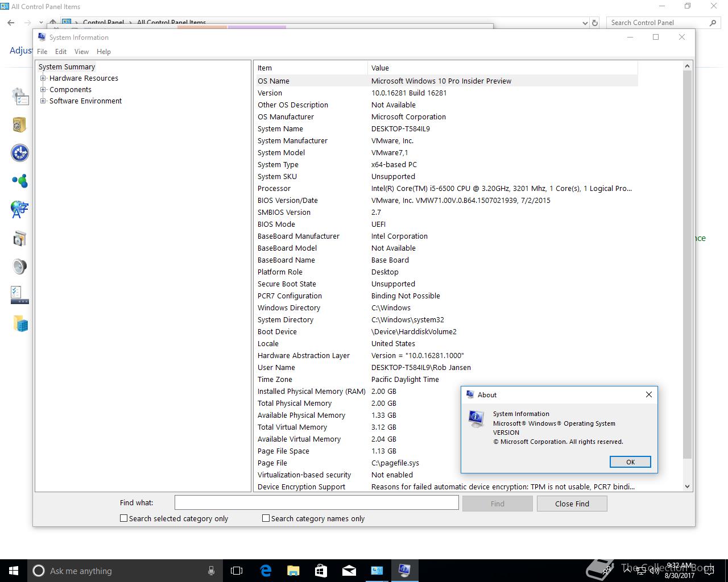Open Task View on taskbar
This screenshot has height=582, width=728.
click(x=237, y=571)
